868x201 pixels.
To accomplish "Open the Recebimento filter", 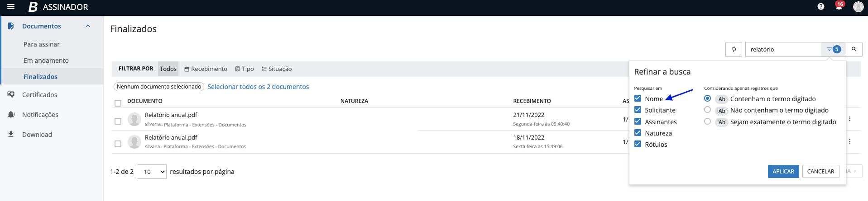I will pos(206,69).
